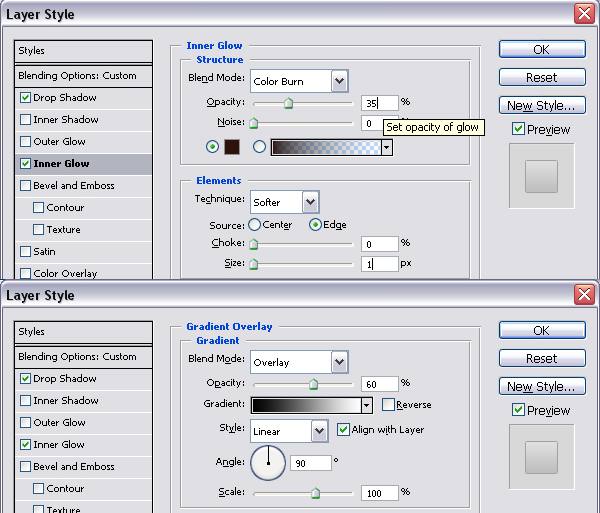Click the Noise value field

pyautogui.click(x=372, y=123)
